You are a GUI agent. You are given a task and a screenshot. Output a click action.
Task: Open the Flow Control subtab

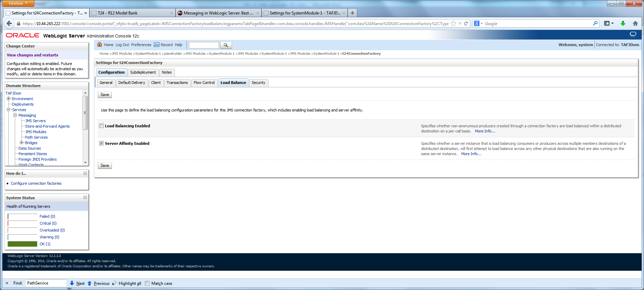(x=204, y=83)
